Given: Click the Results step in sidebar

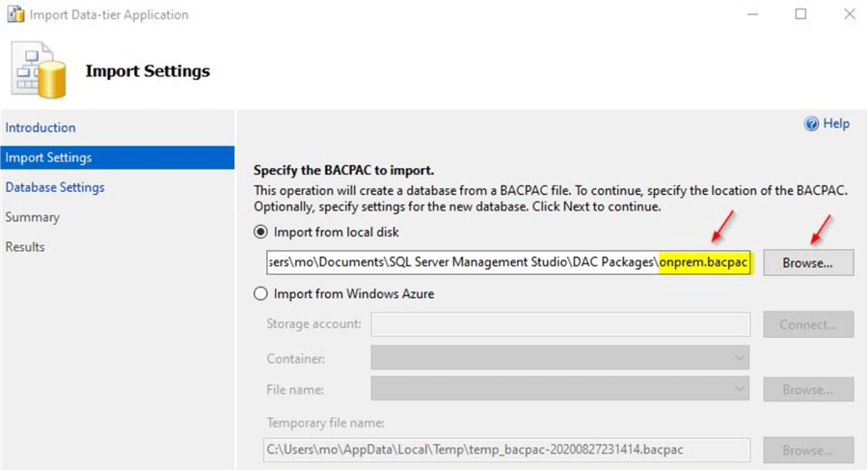Looking at the screenshot, I should (25, 247).
